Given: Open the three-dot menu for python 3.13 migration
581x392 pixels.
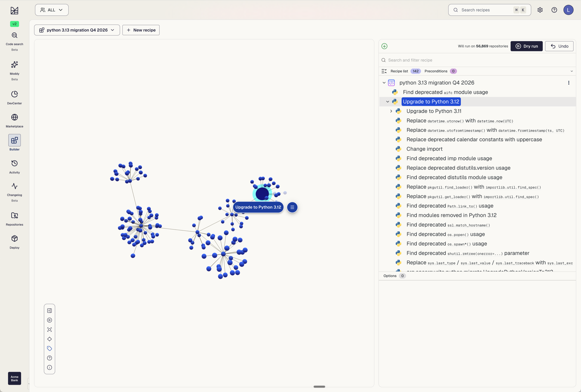Looking at the screenshot, I should point(569,83).
